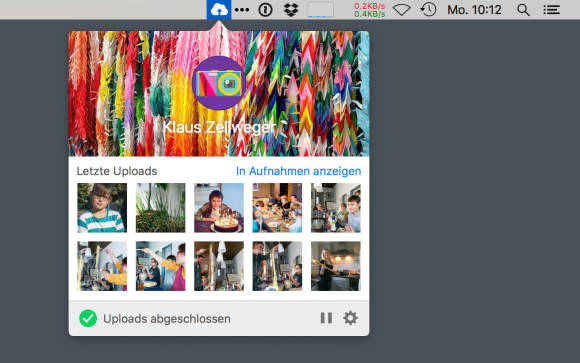Open the three-dots menu bar item
Screen dimensions: 580x363
242,10
